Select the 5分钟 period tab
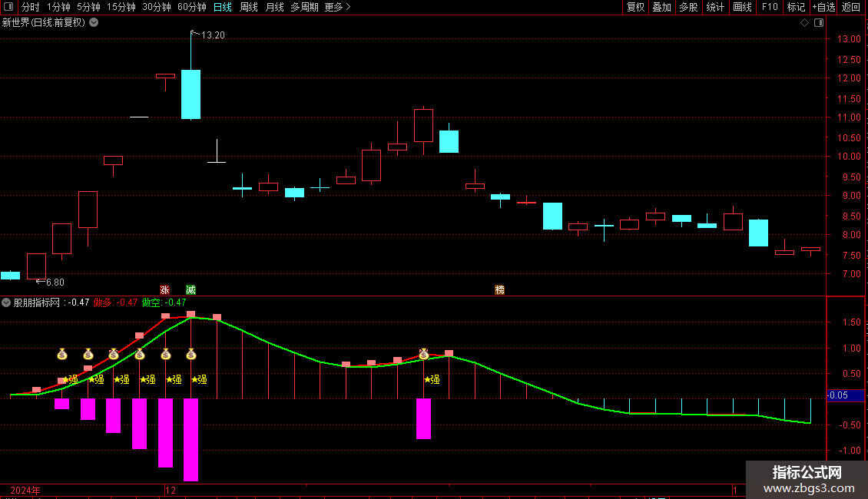The height and width of the screenshot is (499, 868). click(88, 7)
